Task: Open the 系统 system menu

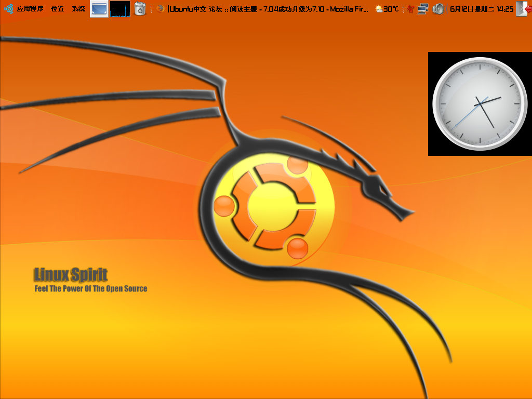Action: click(x=78, y=9)
